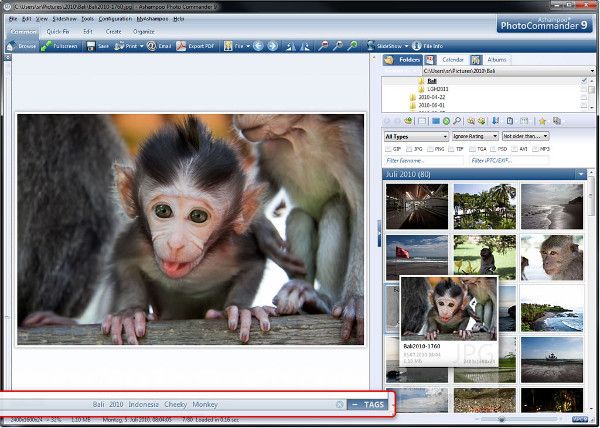Save the current image
600x428 pixels.
coord(98,46)
